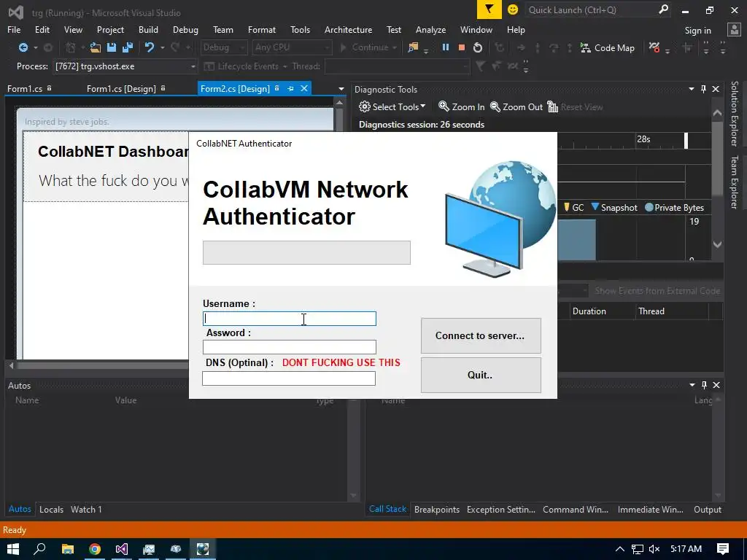Open Windows Start menu
747x560 pixels.
point(13,549)
